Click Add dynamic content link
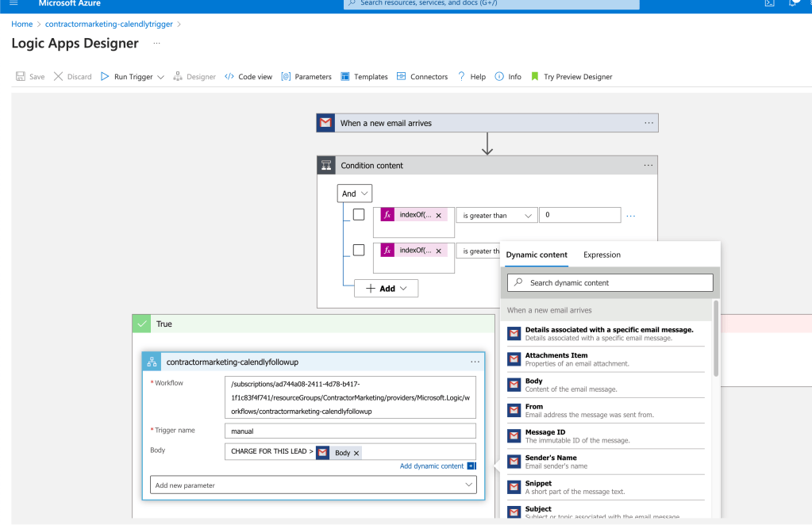812x525 pixels. tap(432, 466)
